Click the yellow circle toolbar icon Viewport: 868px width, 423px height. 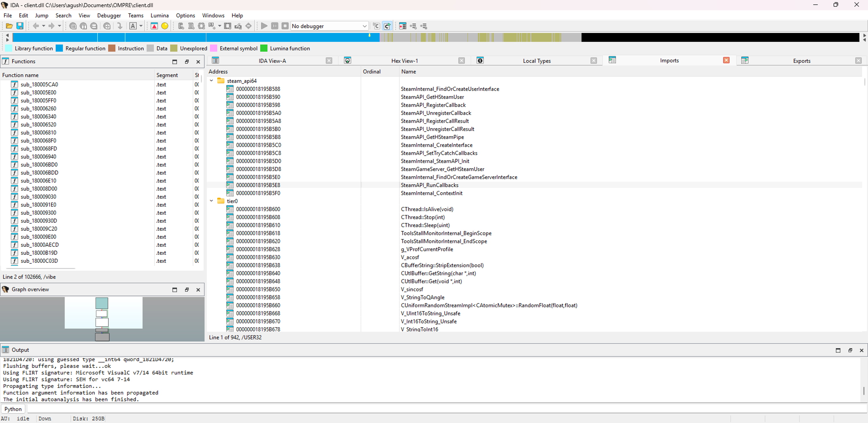point(165,26)
